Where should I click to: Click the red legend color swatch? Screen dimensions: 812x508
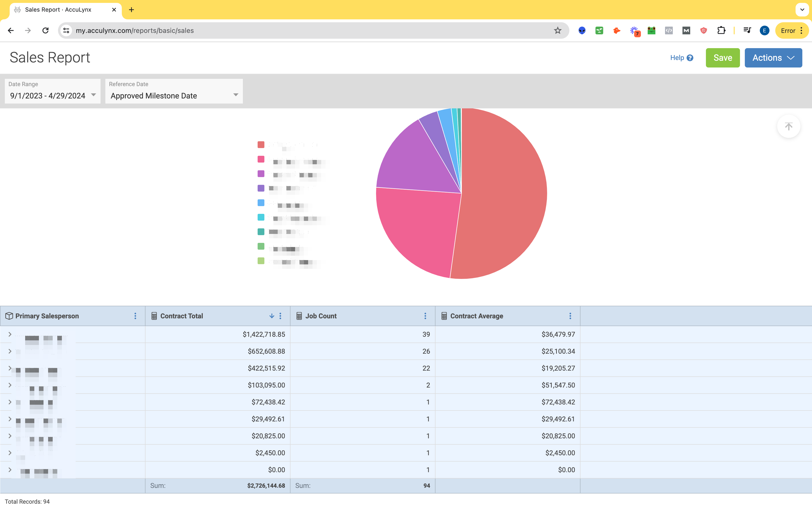tap(261, 144)
